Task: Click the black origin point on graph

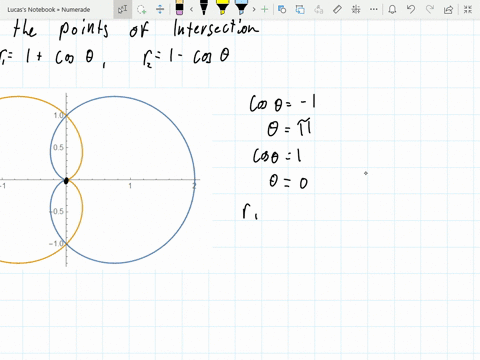Action: (x=66, y=181)
